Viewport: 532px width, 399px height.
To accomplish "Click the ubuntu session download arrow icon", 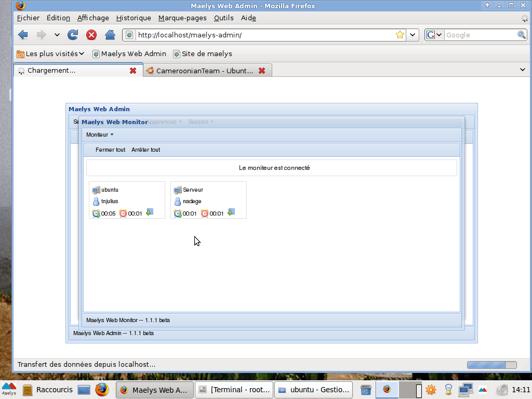I will [x=149, y=212].
